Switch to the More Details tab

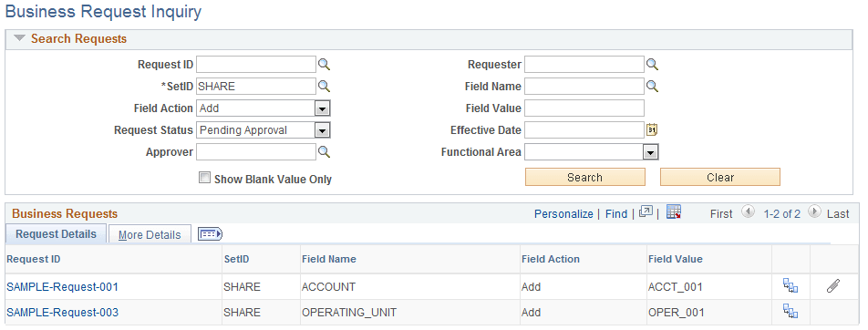pyautogui.click(x=150, y=235)
